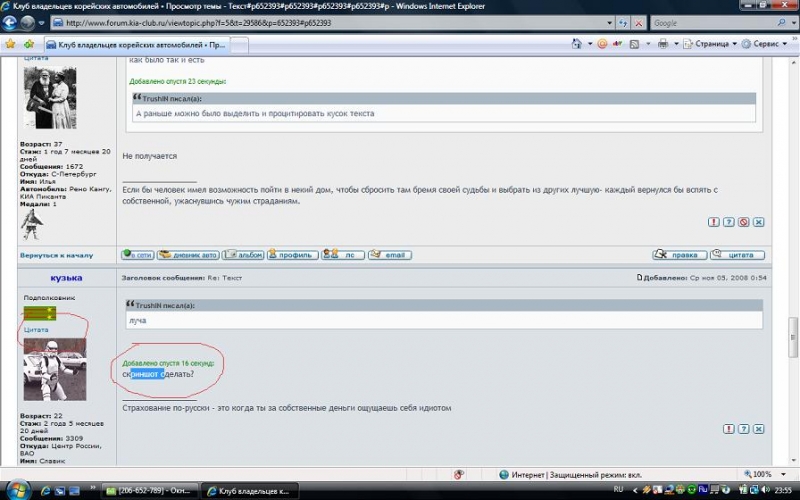Click the кузька username link
The height and width of the screenshot is (500, 800).
(65, 277)
